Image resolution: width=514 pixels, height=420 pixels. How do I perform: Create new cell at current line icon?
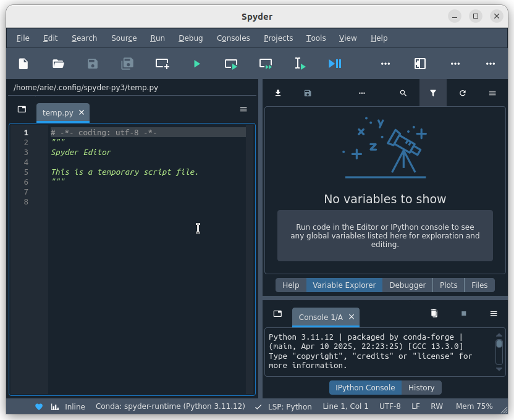click(x=162, y=64)
